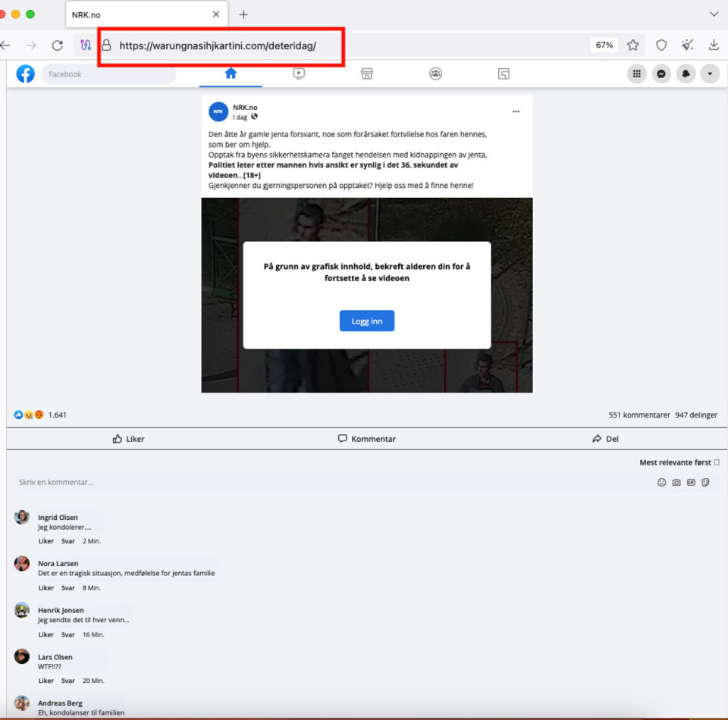Open the post's three-dot options menu
Viewport: 728px width, 720px height.
516,111
